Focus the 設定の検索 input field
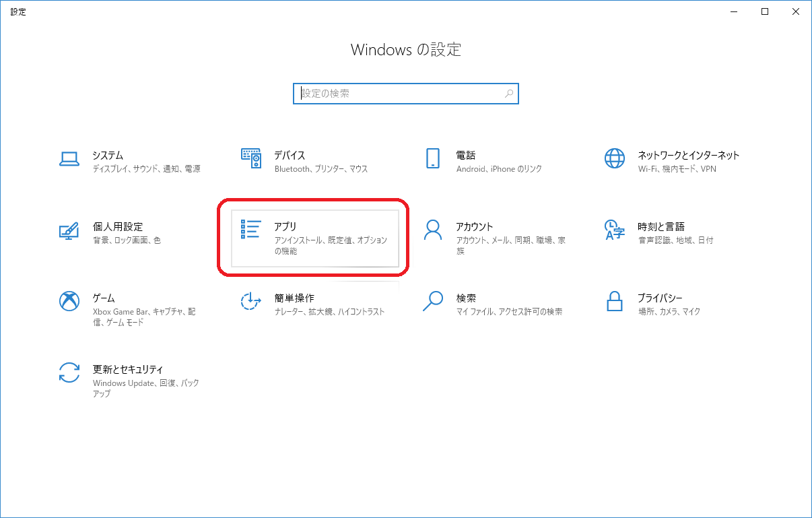The height and width of the screenshot is (518, 812). click(x=406, y=94)
